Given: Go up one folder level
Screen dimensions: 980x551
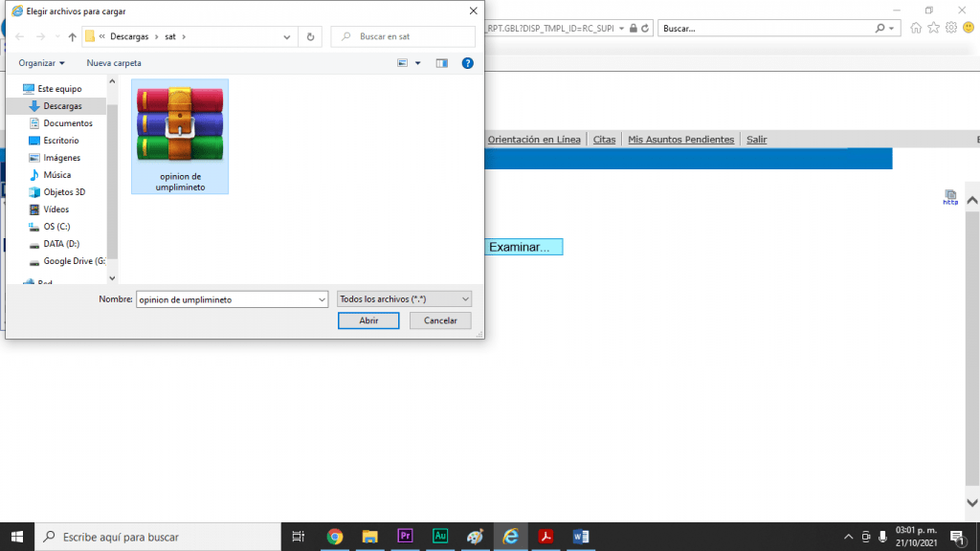Looking at the screenshot, I should 73,37.
